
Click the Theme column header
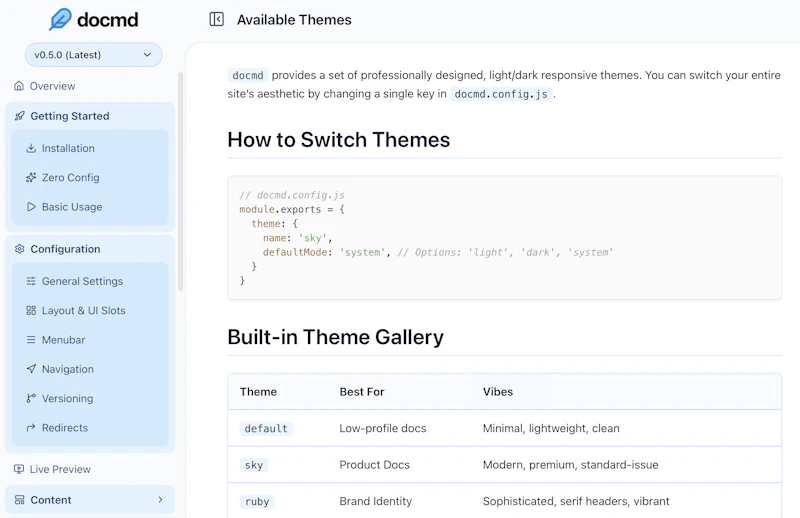tap(258, 391)
